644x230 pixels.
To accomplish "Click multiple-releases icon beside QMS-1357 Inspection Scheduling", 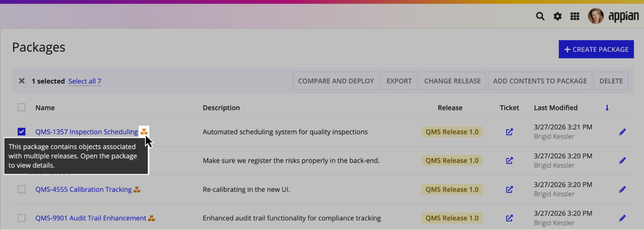I will tap(144, 131).
